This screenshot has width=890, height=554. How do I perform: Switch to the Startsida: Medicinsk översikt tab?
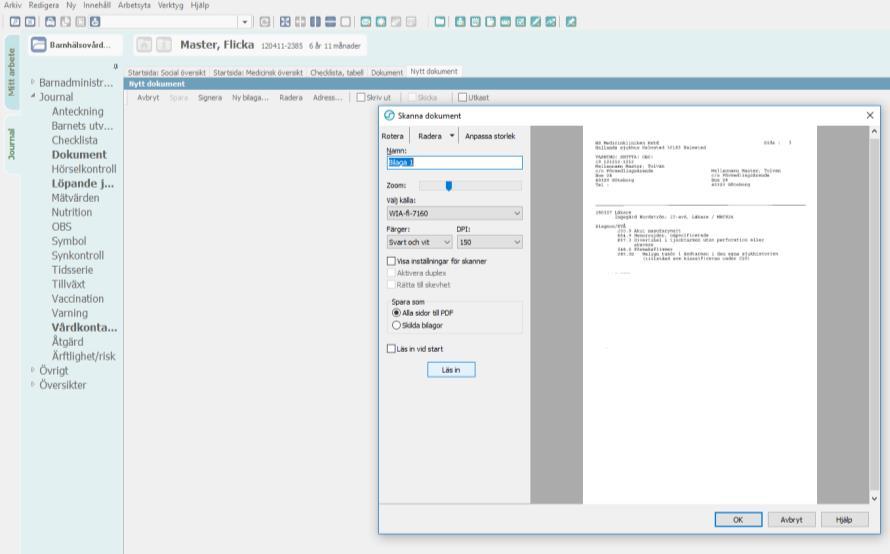258,73
